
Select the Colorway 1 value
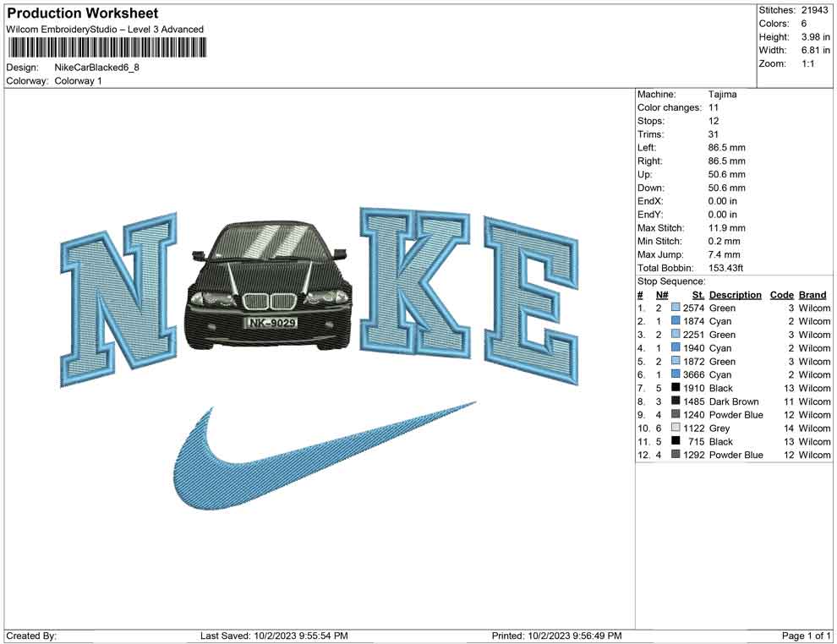[79, 81]
